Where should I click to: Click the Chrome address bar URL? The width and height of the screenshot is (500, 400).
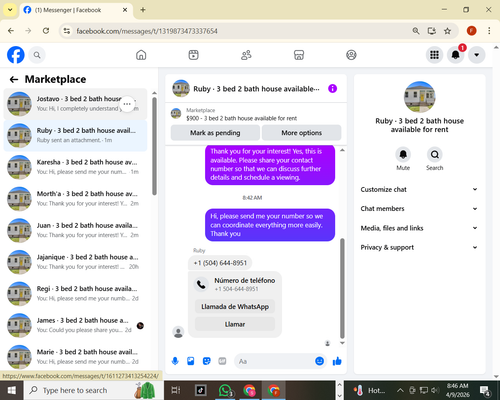pos(147,31)
